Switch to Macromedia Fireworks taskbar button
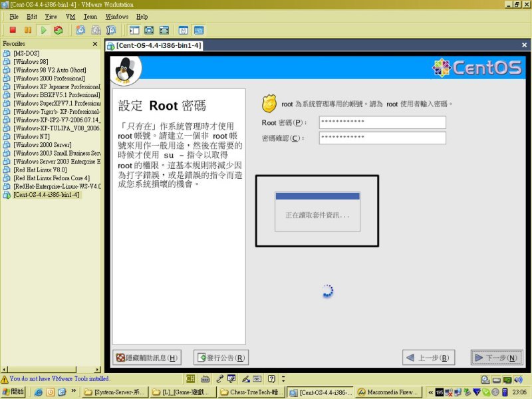Screen dimensions: 532x399 point(388,392)
